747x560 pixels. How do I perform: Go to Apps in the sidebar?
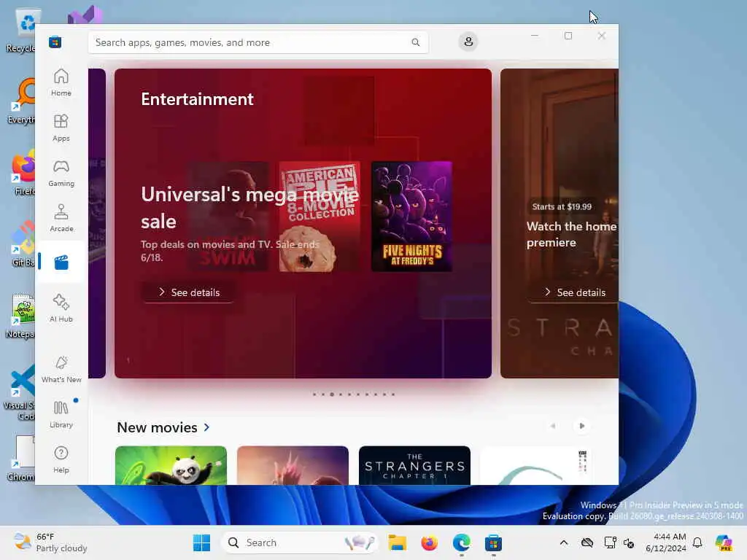click(61, 128)
